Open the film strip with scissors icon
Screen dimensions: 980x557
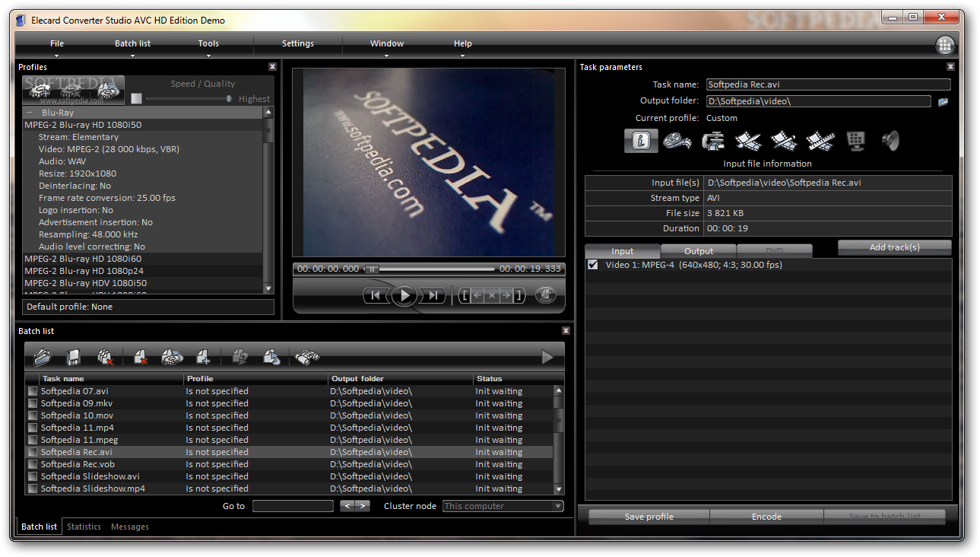[748, 141]
